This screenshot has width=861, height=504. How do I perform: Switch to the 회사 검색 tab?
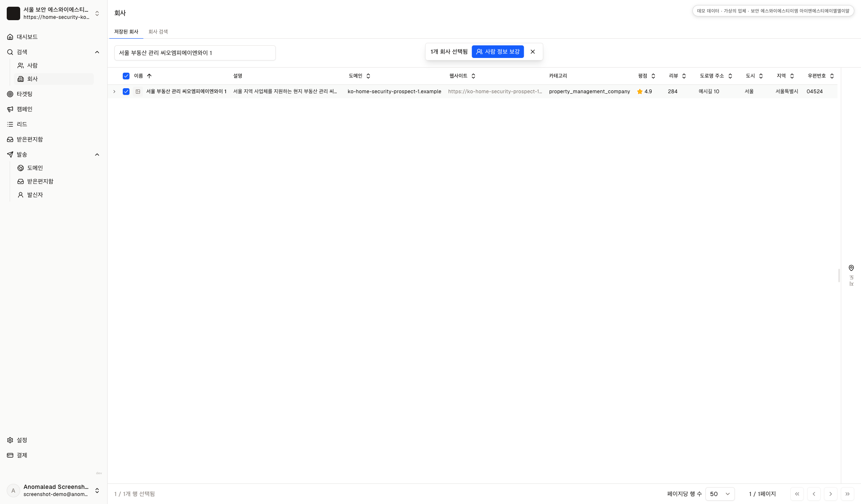click(158, 32)
